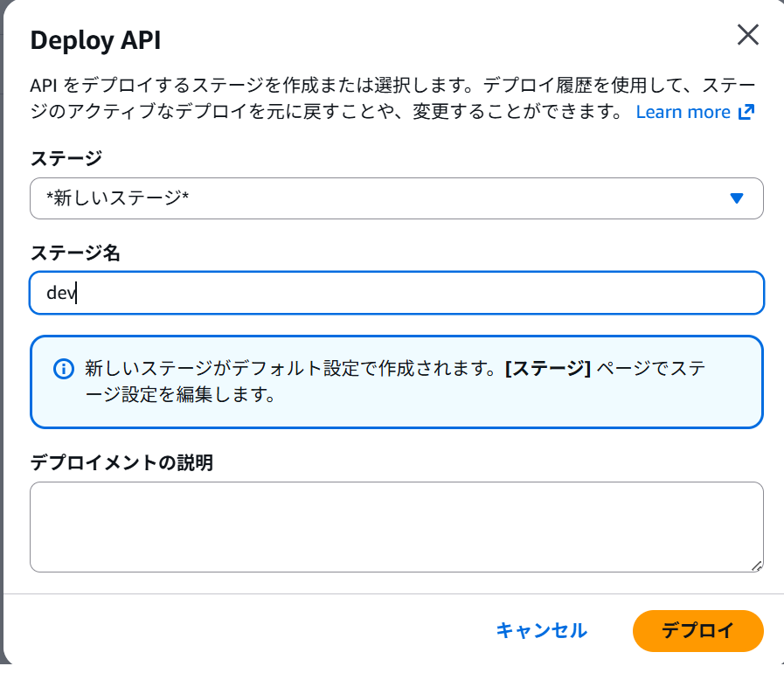
Task: Click the external link icon beside Learn more
Action: pyautogui.click(x=748, y=112)
